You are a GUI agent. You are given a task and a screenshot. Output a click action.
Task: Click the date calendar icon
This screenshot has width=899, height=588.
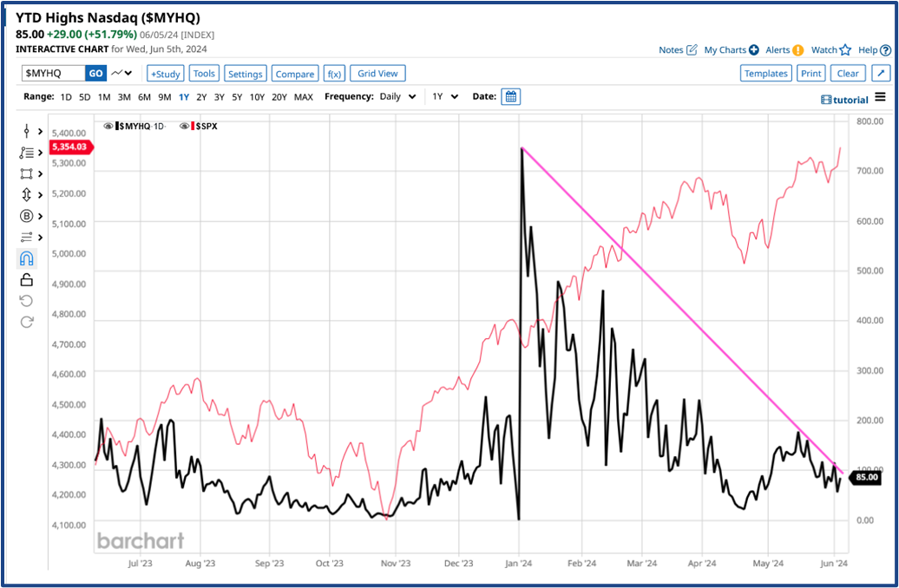coord(510,96)
